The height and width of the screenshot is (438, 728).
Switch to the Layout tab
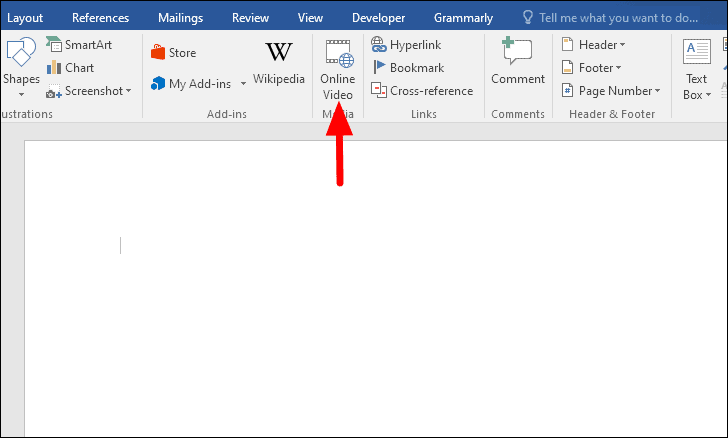pos(25,18)
